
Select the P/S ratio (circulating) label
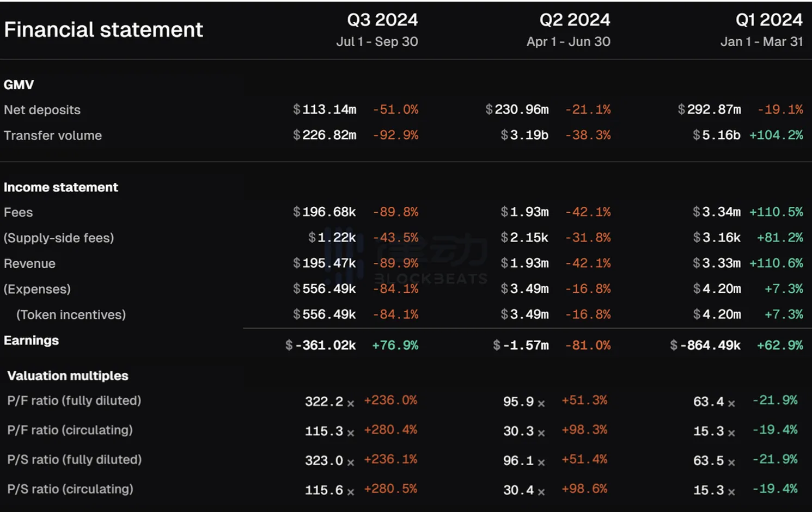coord(70,489)
